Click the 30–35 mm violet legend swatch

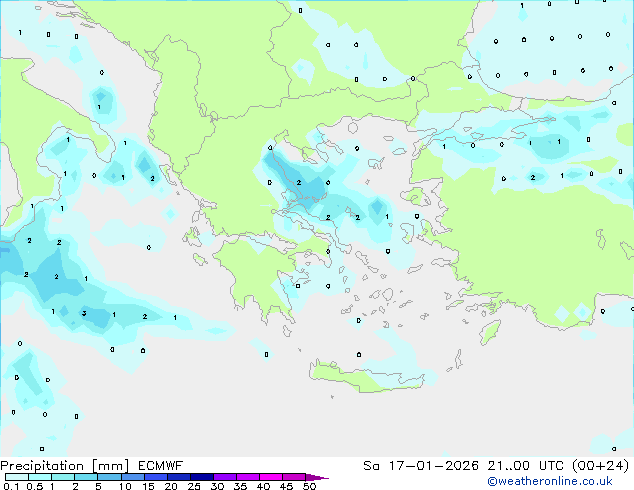225,477
